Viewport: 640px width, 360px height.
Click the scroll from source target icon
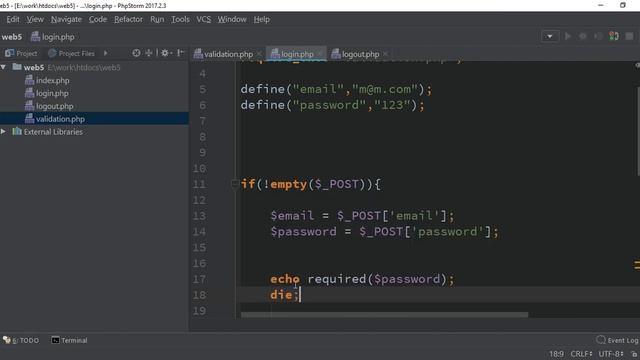[136, 53]
